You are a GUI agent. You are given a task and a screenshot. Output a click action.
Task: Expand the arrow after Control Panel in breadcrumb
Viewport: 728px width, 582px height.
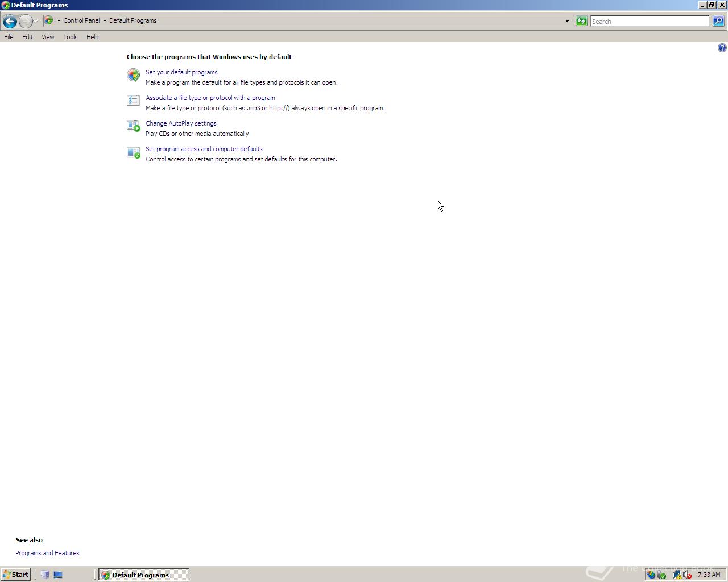(x=105, y=20)
